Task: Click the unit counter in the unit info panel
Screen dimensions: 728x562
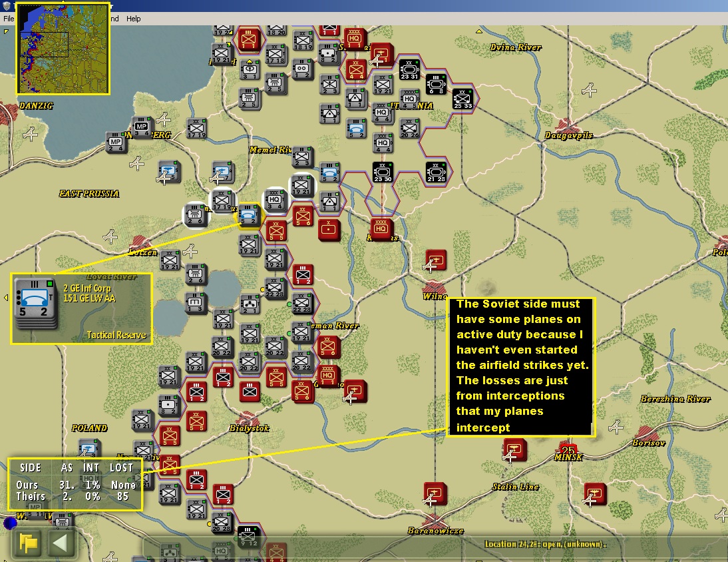Action: [x=36, y=303]
